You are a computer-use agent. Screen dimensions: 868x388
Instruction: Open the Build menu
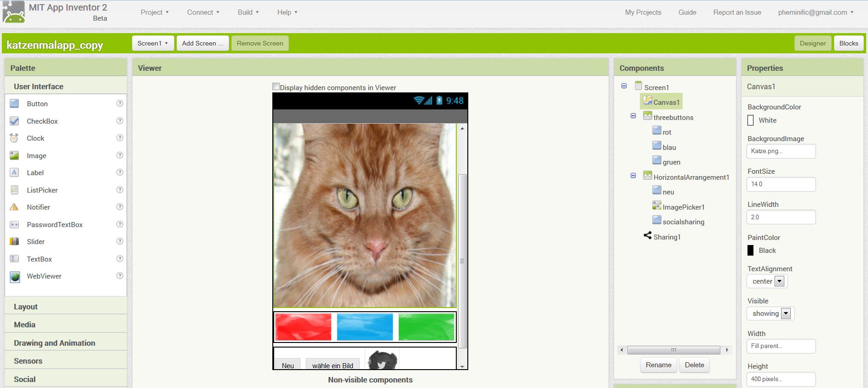tap(248, 12)
